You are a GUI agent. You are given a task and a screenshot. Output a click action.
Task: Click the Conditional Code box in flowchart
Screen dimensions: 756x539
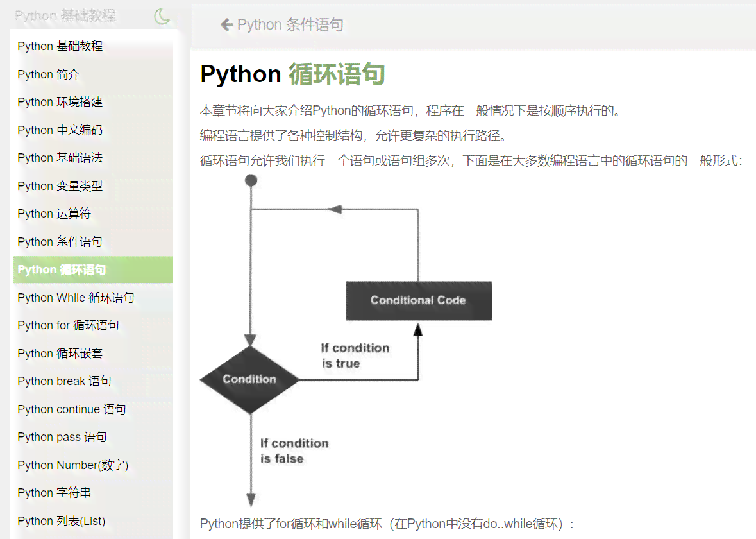(x=419, y=301)
